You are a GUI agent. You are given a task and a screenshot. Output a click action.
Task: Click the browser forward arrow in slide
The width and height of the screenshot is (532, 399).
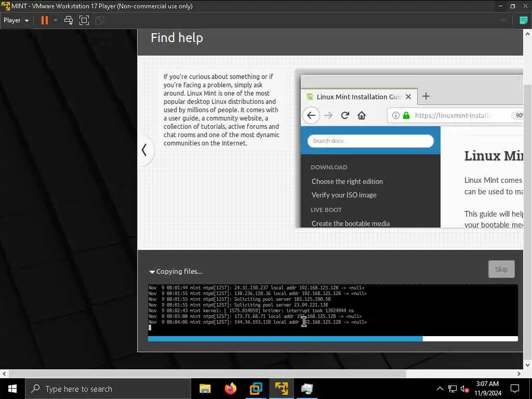click(328, 115)
